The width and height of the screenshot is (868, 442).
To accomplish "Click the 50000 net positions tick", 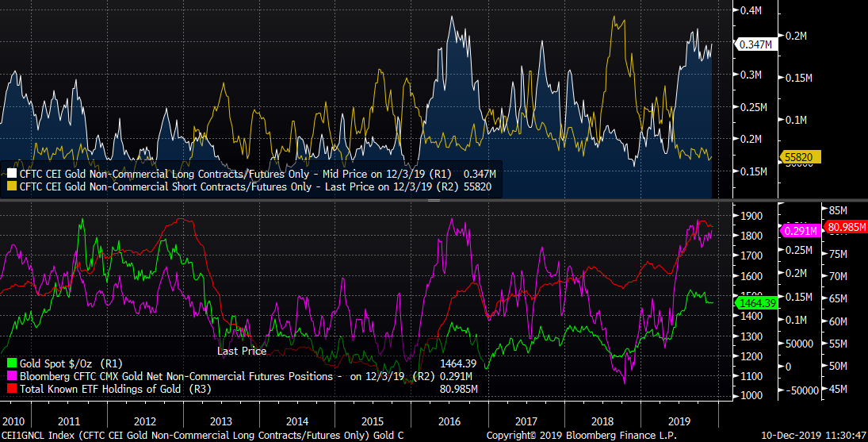I will pos(799,344).
